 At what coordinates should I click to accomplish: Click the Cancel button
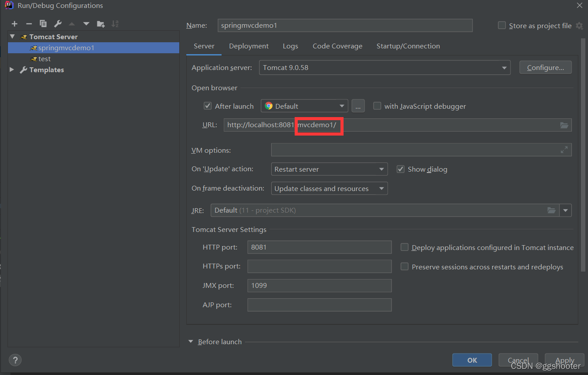(518, 360)
